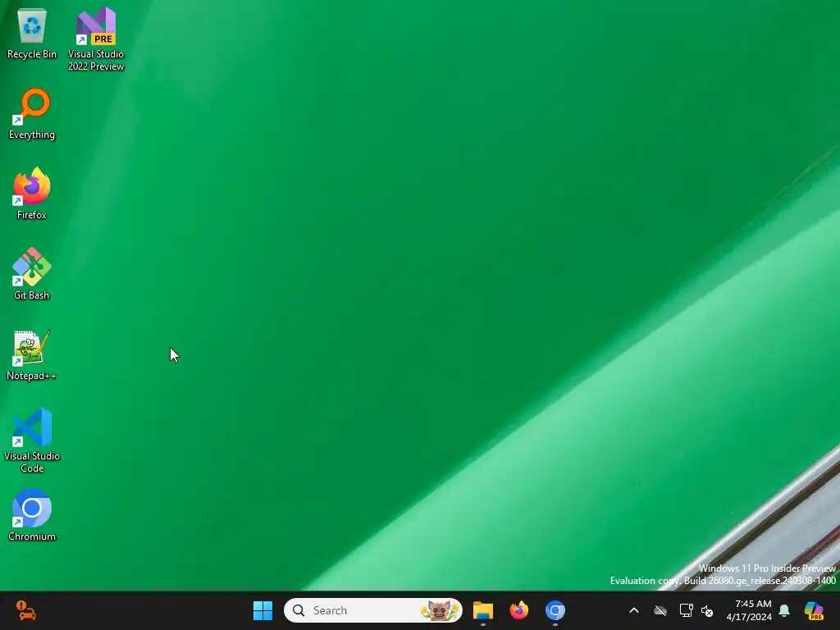Open the Windows Start menu

tap(262, 610)
